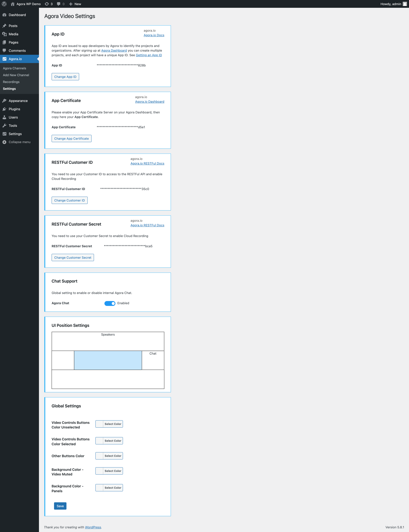Select color for Other Buttons Color

click(x=109, y=456)
